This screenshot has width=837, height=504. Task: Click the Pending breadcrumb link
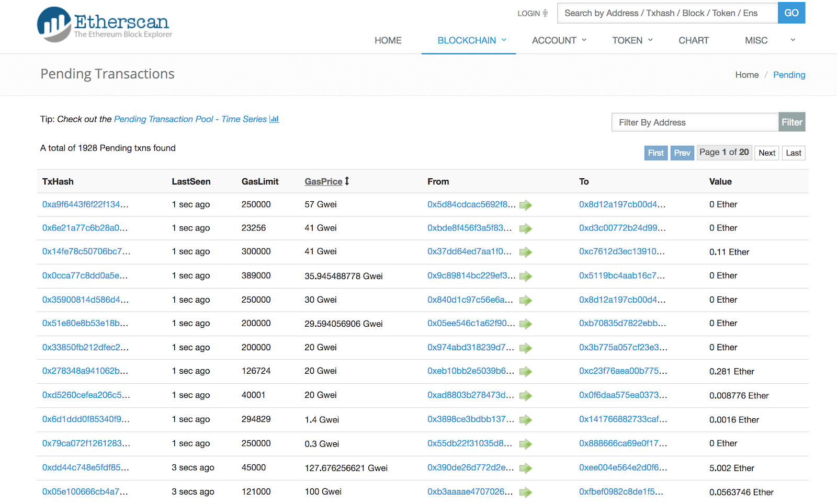[789, 75]
